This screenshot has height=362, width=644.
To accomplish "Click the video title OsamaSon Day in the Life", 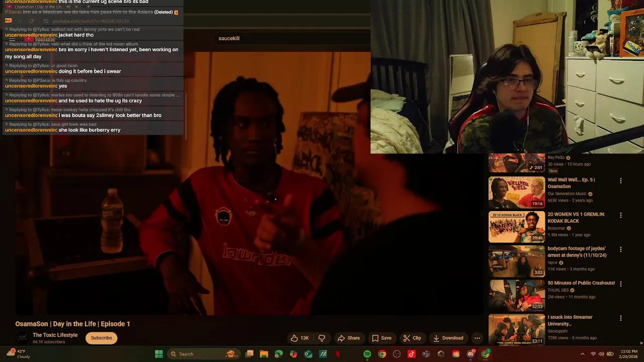I will [72, 324].
